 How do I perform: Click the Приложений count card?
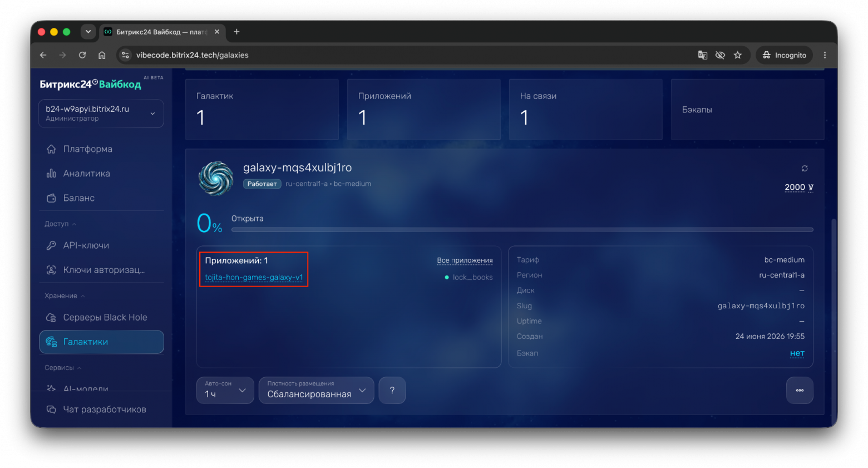click(x=424, y=109)
